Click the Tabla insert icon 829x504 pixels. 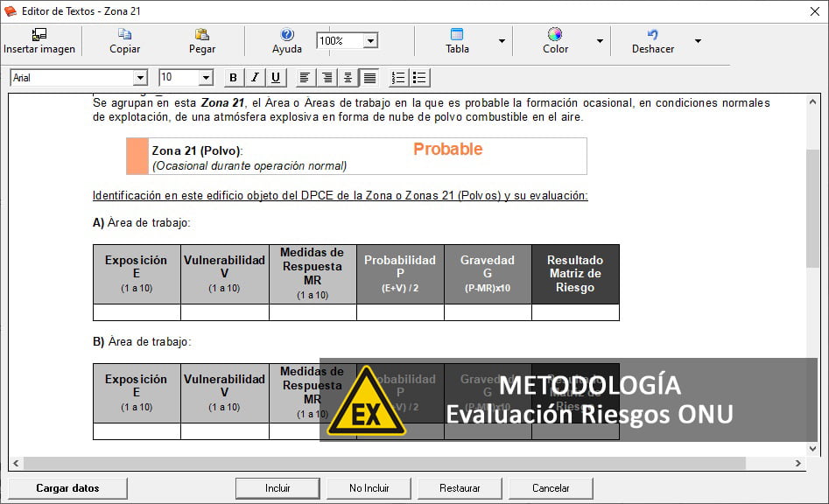[x=457, y=35]
